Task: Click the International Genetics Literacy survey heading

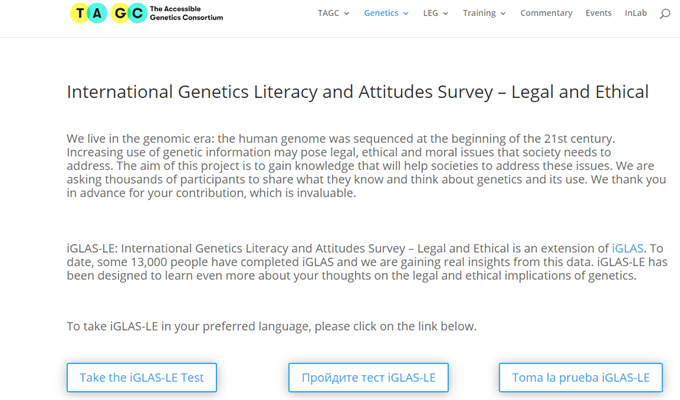Action: click(358, 92)
